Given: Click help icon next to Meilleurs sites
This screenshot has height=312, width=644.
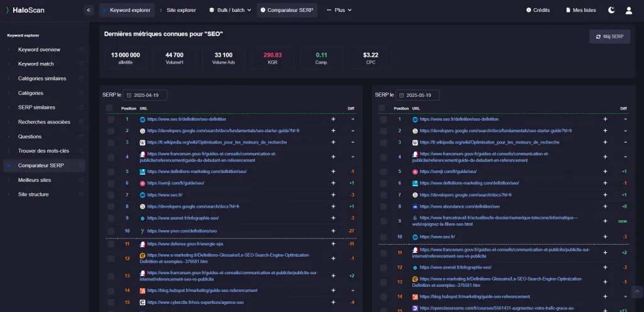Looking at the screenshot, I should tap(81, 180).
